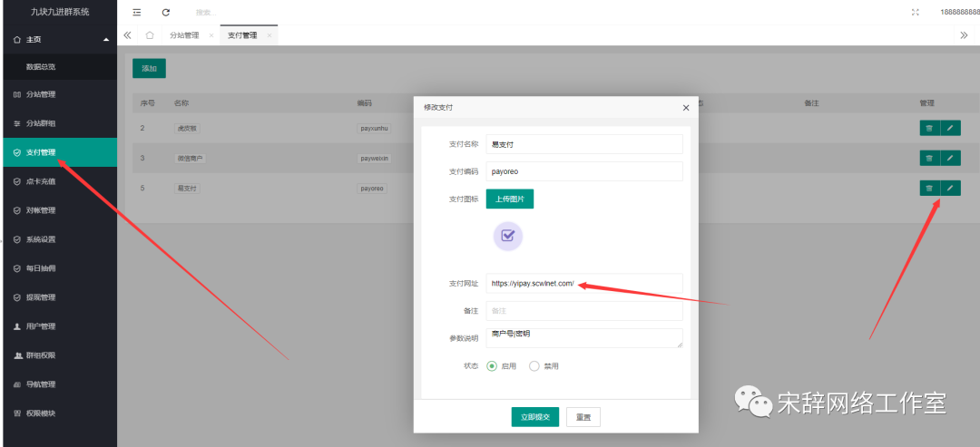Click the 微信商户 name cell
This screenshot has width=980, height=447.
[x=190, y=159]
